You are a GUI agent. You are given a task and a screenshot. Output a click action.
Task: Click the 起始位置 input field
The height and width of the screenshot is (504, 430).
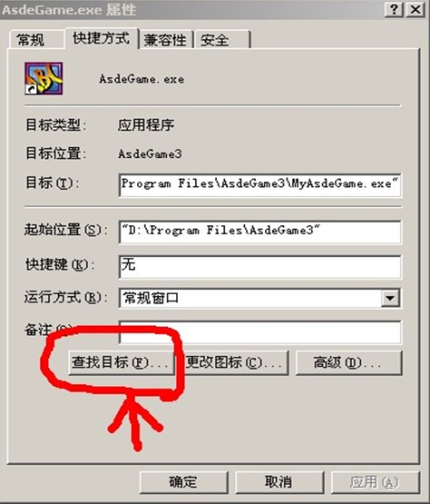pos(259,232)
